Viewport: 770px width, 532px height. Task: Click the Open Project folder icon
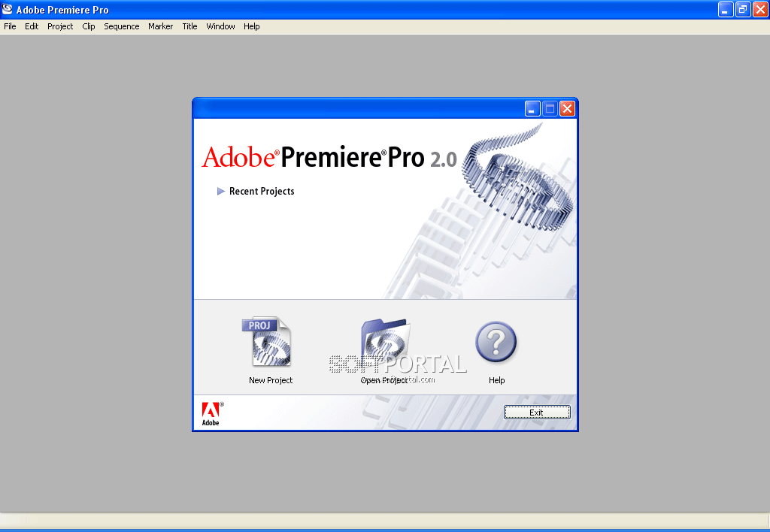pyautogui.click(x=386, y=342)
